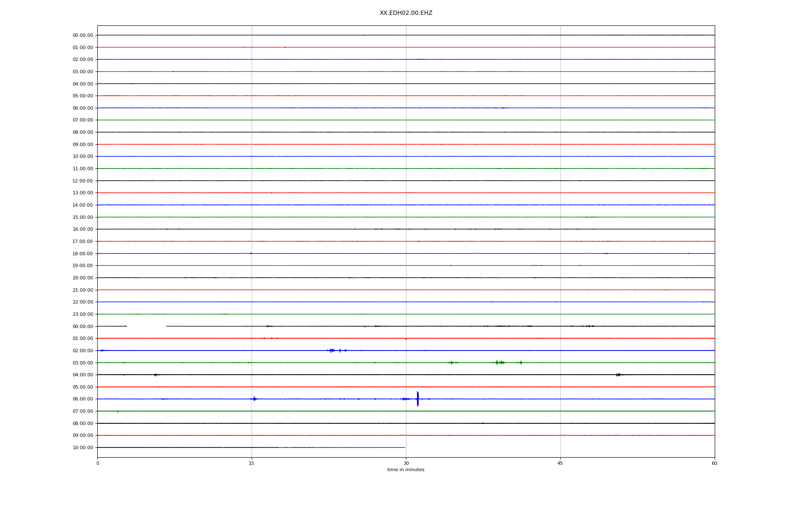This screenshot has width=812, height=508.
Task: Click the 12:00:00 trace time label
Action: (x=82, y=181)
